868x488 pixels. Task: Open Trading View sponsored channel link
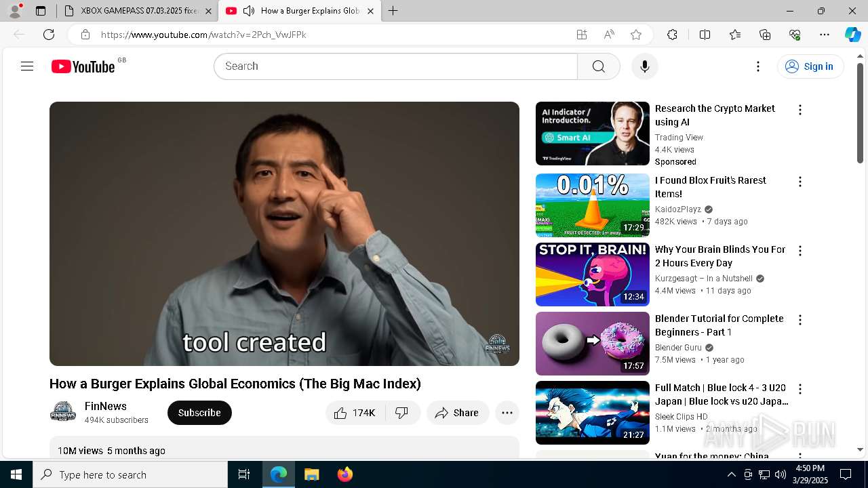[x=679, y=137]
